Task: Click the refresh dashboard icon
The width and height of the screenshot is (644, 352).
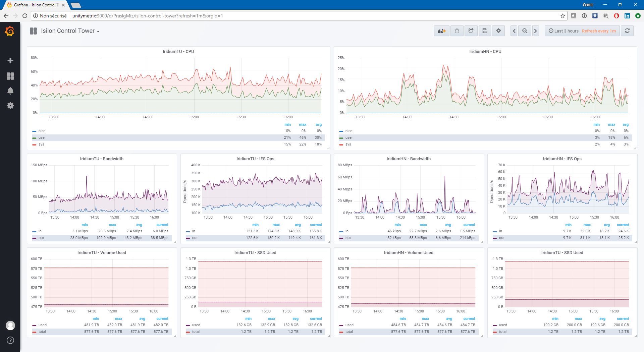Action: (627, 31)
